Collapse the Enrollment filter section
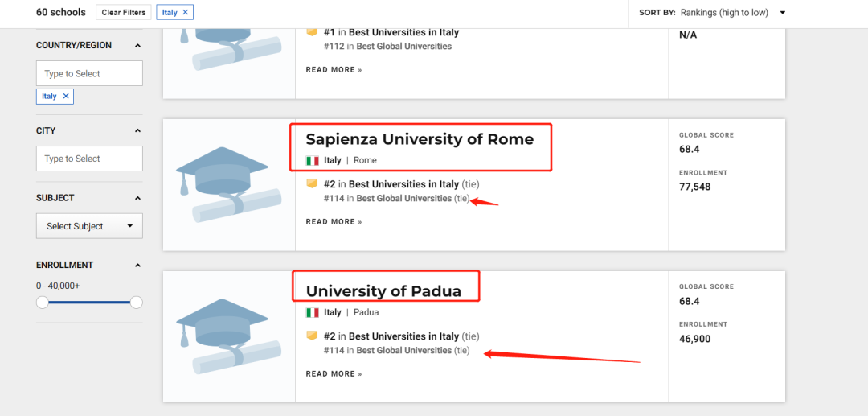This screenshot has width=868, height=416. 137,266
